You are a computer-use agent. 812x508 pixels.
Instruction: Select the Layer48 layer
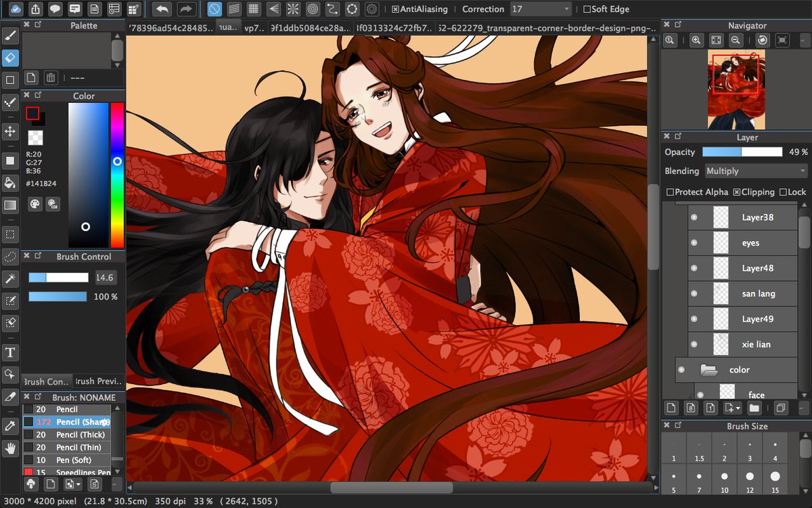tap(743, 268)
